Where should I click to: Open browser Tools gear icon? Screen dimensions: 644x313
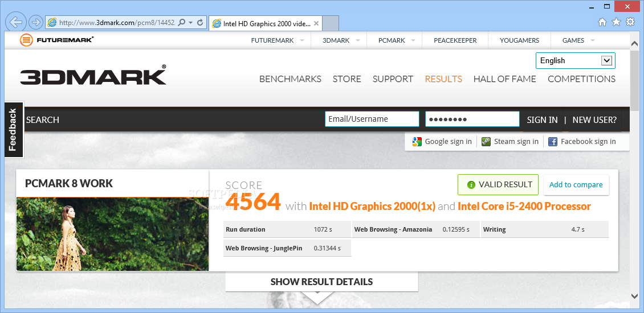click(x=630, y=22)
